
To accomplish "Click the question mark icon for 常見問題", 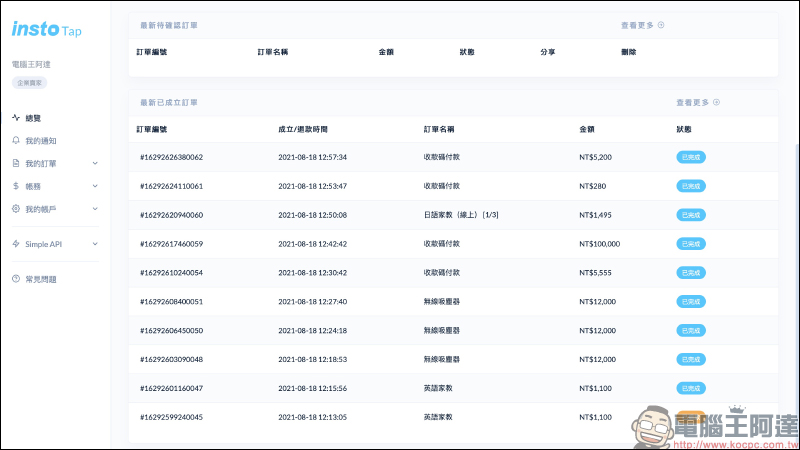I will coord(16,278).
